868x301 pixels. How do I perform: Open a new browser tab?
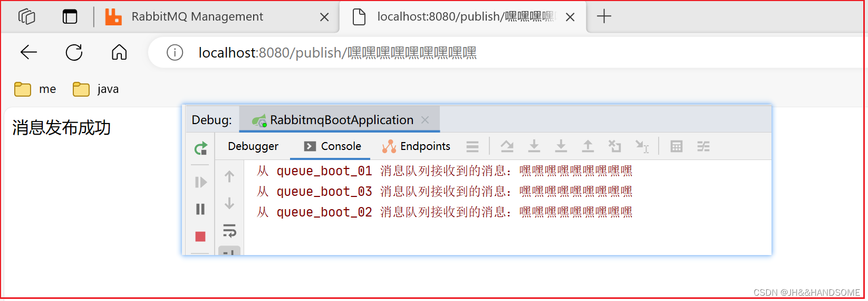604,16
